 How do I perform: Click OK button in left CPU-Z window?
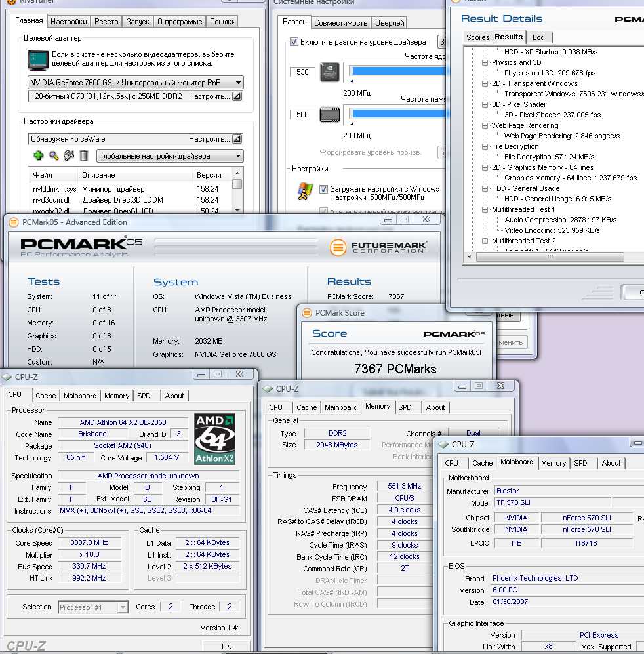[x=226, y=646]
